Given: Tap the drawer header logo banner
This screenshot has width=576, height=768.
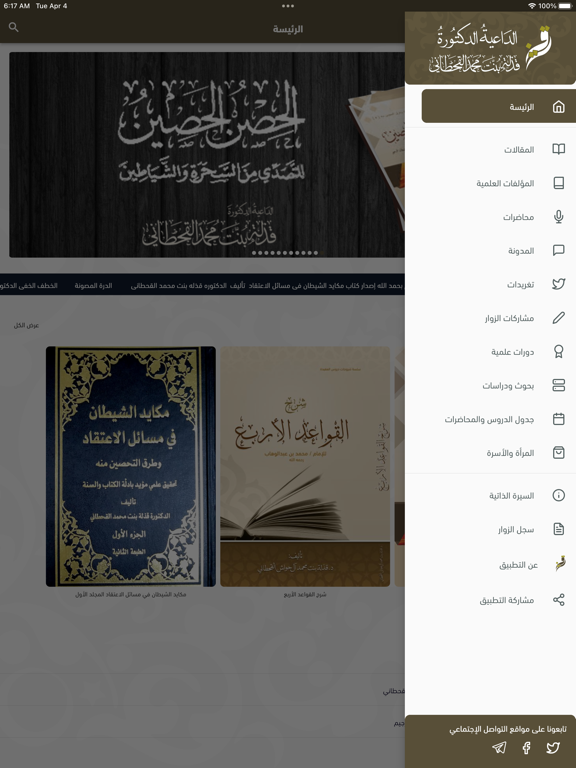Looking at the screenshot, I should 490,48.
